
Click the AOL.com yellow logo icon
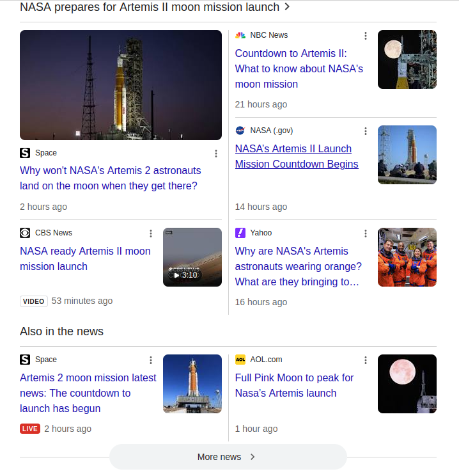click(x=240, y=360)
